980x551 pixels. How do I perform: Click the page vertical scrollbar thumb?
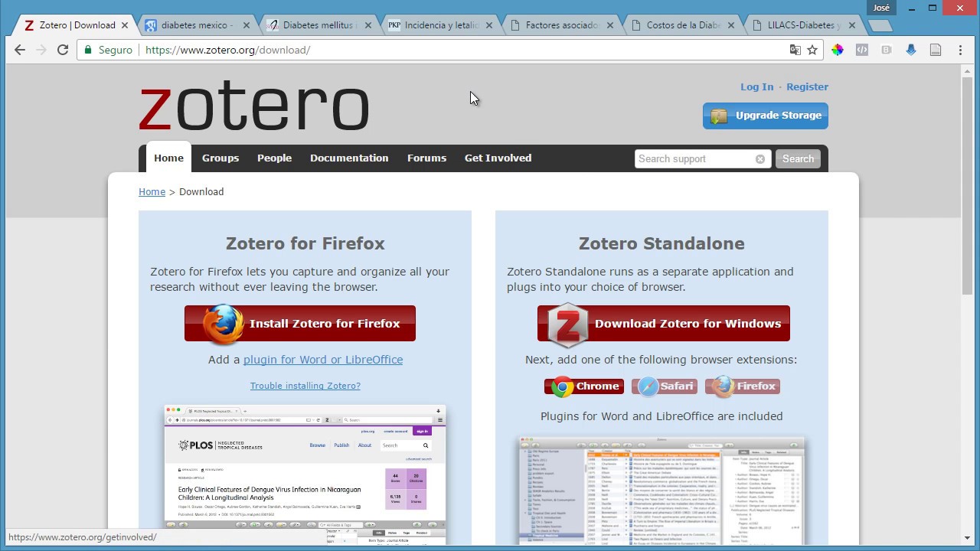tap(968, 185)
